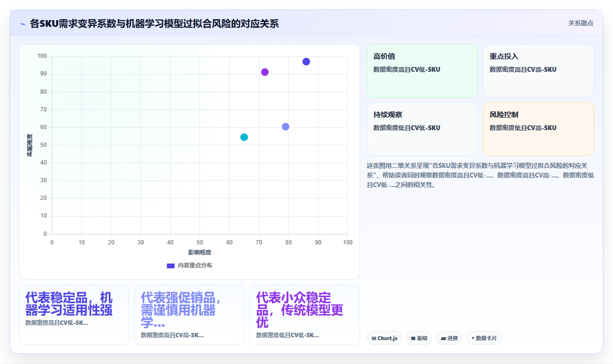Select the cyan scatter point
This screenshot has width=613, height=364.
pos(244,137)
